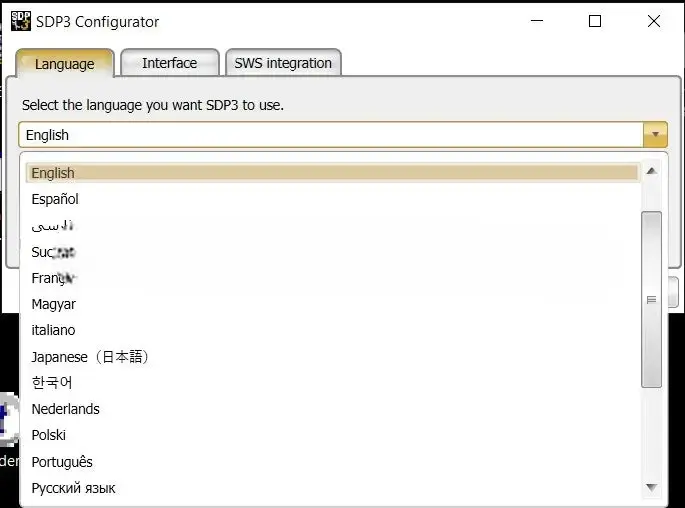Switch to the Language tab
This screenshot has height=508, width=685.
click(x=65, y=63)
